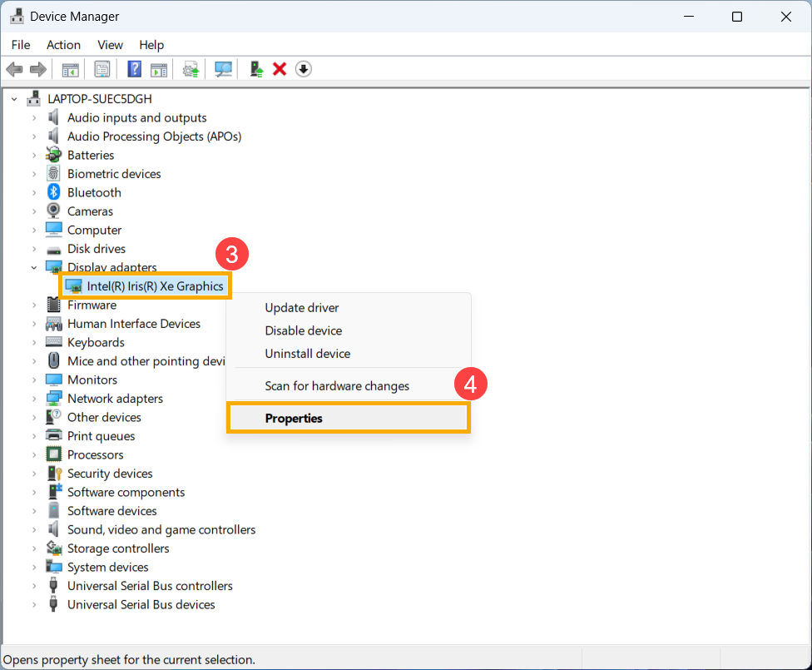The image size is (812, 670).
Task: Expand Audio inputs and outputs chevron
Action: pos(34,117)
